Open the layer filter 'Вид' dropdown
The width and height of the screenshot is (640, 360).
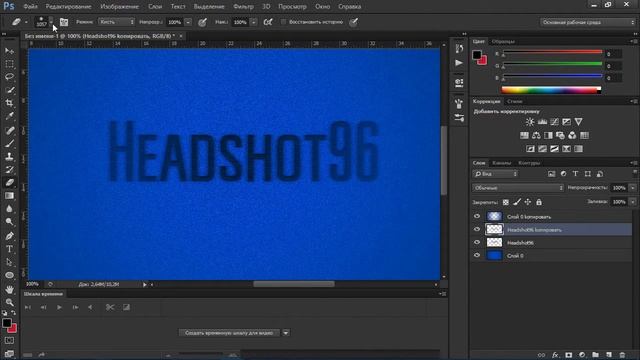tap(495, 174)
